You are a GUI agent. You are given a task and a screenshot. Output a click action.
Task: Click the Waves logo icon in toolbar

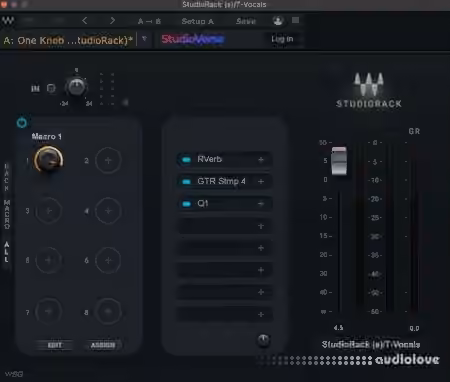tap(8, 21)
